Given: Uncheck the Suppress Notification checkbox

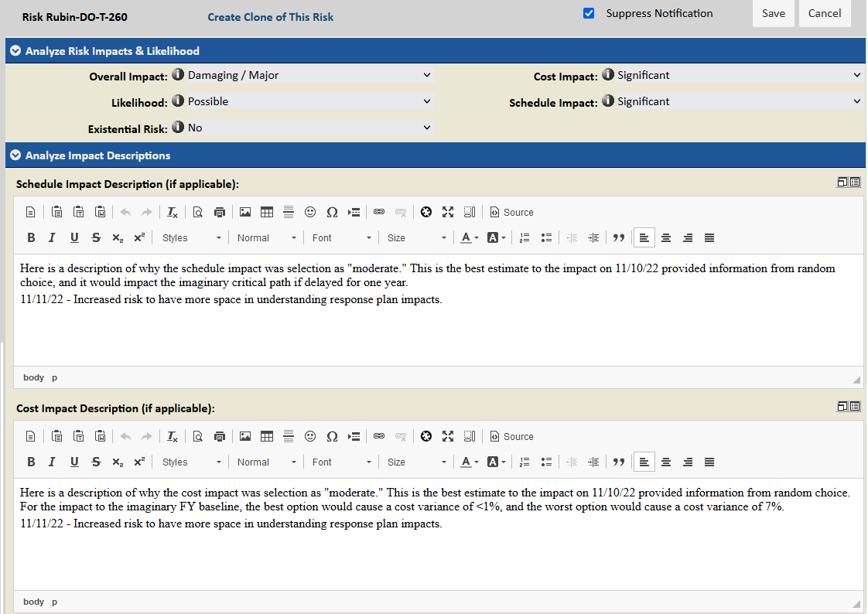Looking at the screenshot, I should (x=589, y=13).
